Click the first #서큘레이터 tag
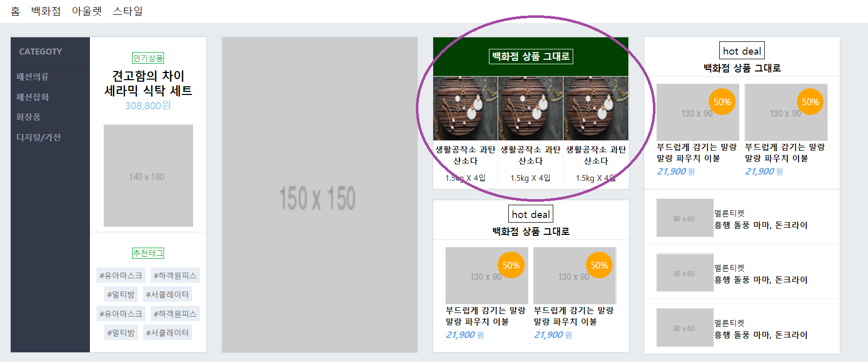Viewport: 868px width, 362px height. point(168,295)
